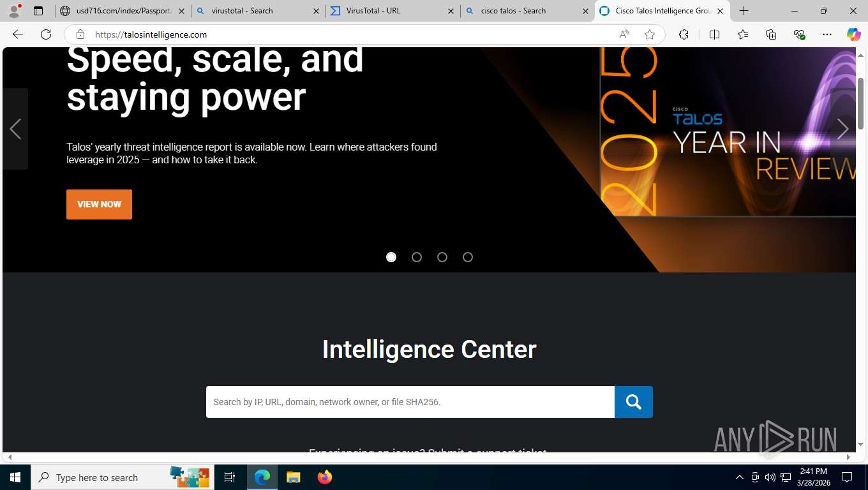
Task: Open Browser essentials heart icon
Action: point(799,34)
